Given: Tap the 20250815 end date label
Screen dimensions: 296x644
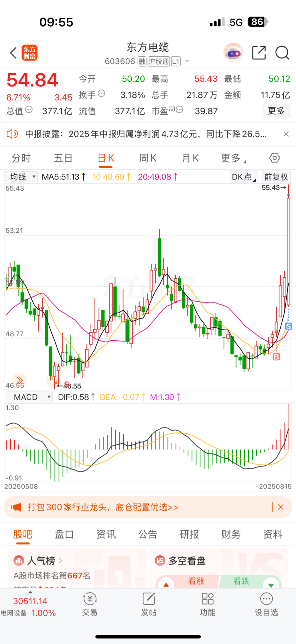Looking at the screenshot, I should pos(275,487).
